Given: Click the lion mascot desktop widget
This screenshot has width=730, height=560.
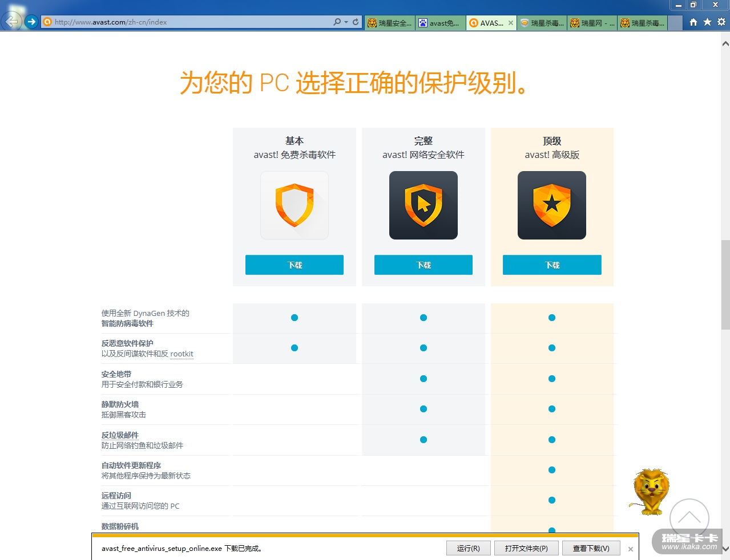Looking at the screenshot, I should (x=650, y=492).
